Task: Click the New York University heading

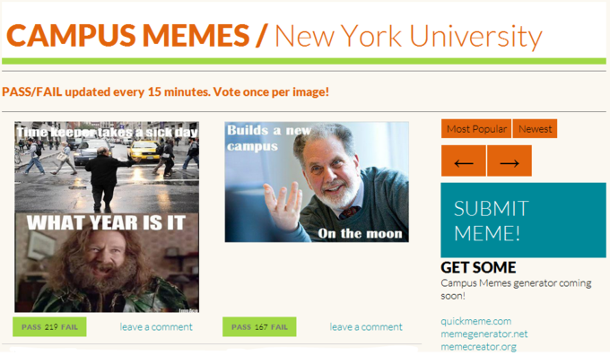Action: coord(408,37)
